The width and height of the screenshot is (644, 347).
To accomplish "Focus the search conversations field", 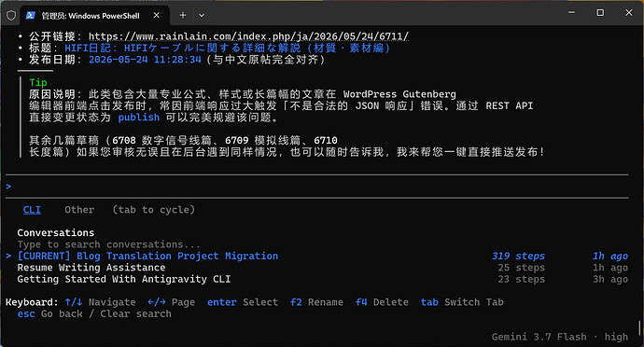I will click(x=108, y=244).
